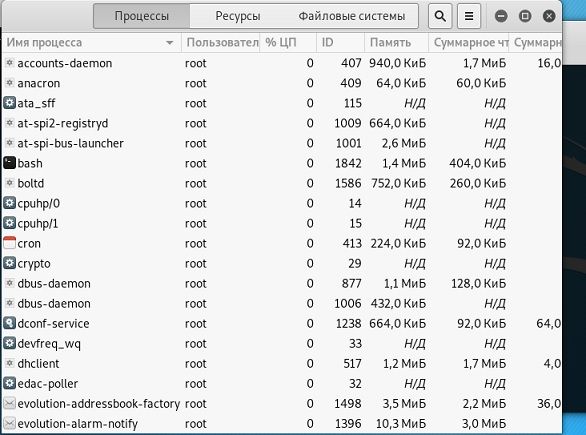The height and width of the screenshot is (435, 586).
Task: Select the cpuhp/1 process name
Action: pyautogui.click(x=38, y=223)
